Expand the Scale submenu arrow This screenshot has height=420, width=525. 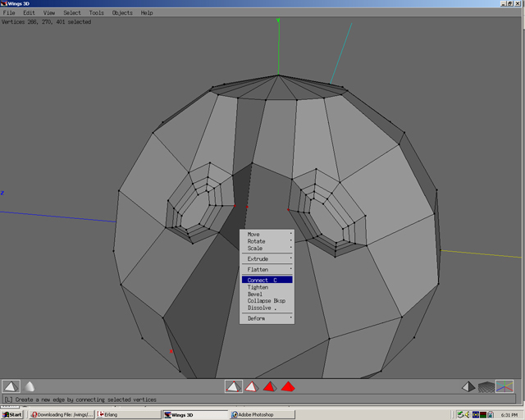290,248
